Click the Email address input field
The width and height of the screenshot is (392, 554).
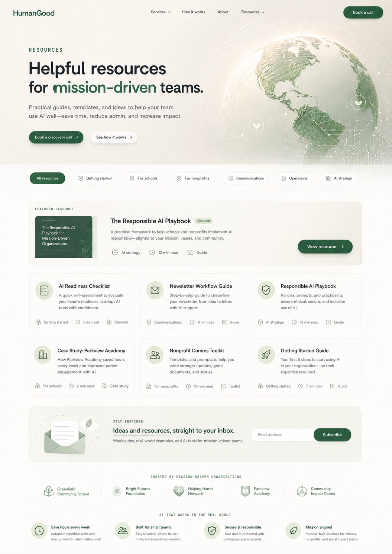click(282, 434)
